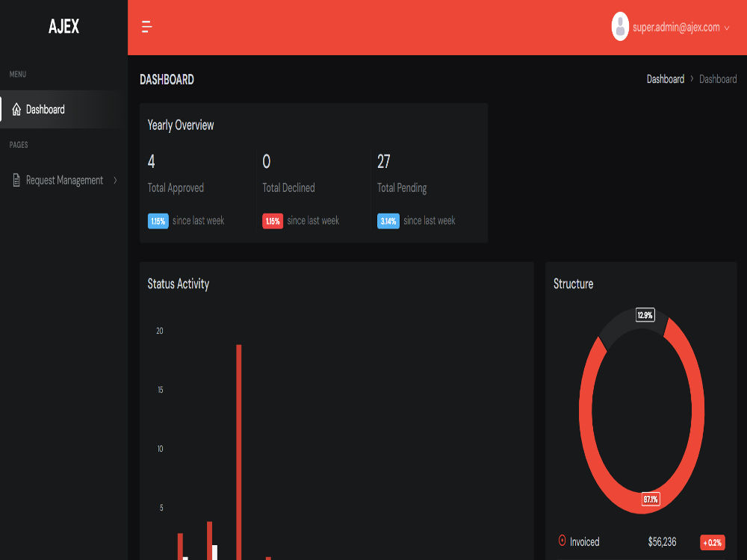Click the 15 y-axis tick label
Viewport: 747px width, 560px height.
[x=160, y=390]
